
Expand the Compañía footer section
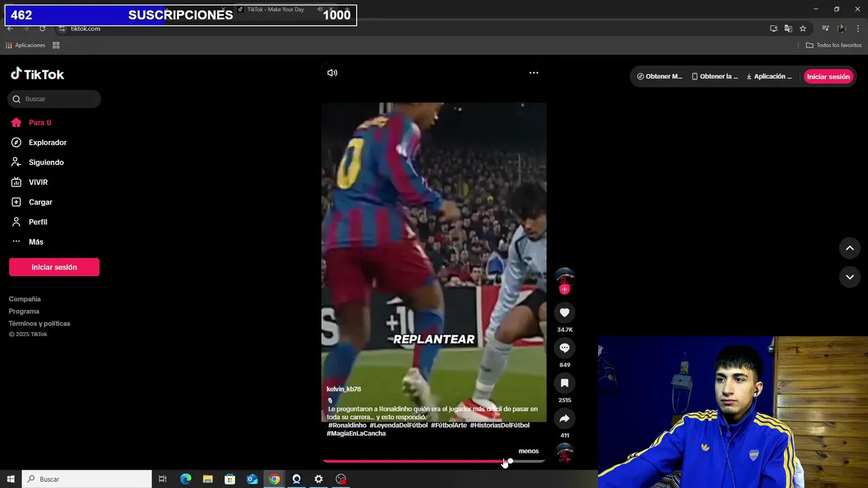pos(24,299)
